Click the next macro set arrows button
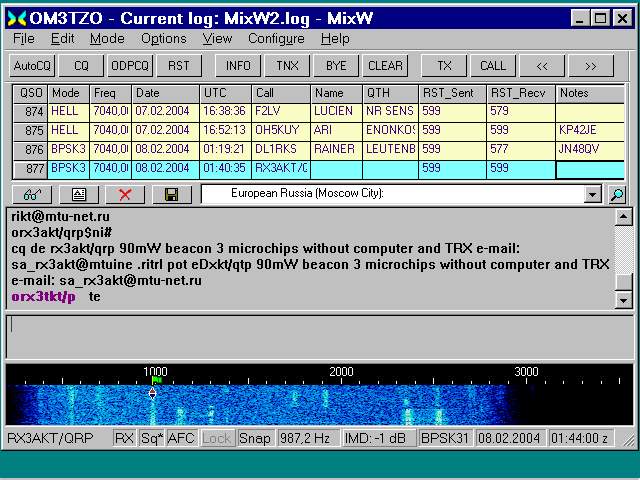Image resolution: width=640 pixels, height=480 pixels. tap(590, 66)
